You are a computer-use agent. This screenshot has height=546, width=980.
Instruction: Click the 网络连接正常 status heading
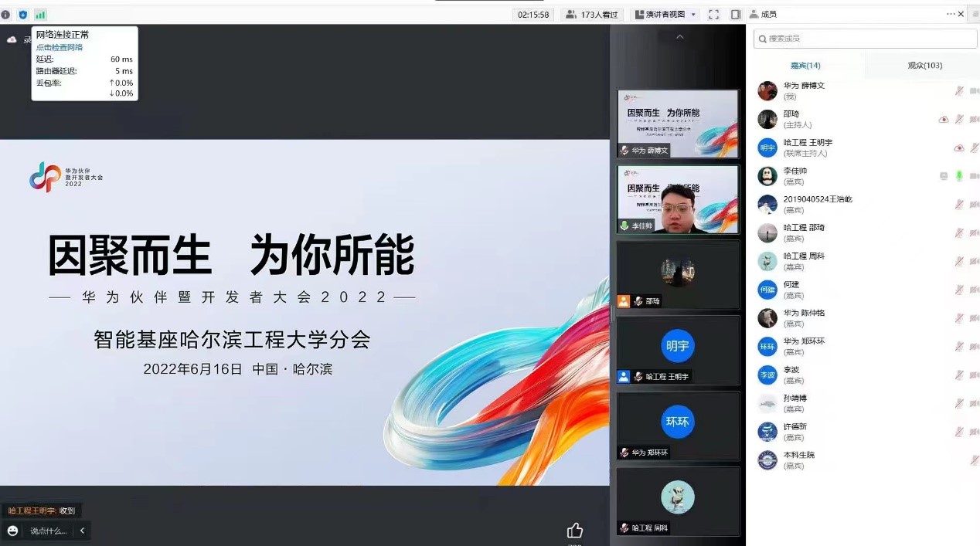click(63, 35)
